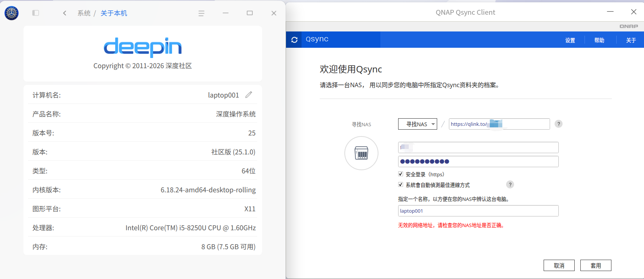Image resolution: width=644 pixels, height=279 pixels.
Task: Open the 关于 menu in Qsync
Action: (x=631, y=40)
